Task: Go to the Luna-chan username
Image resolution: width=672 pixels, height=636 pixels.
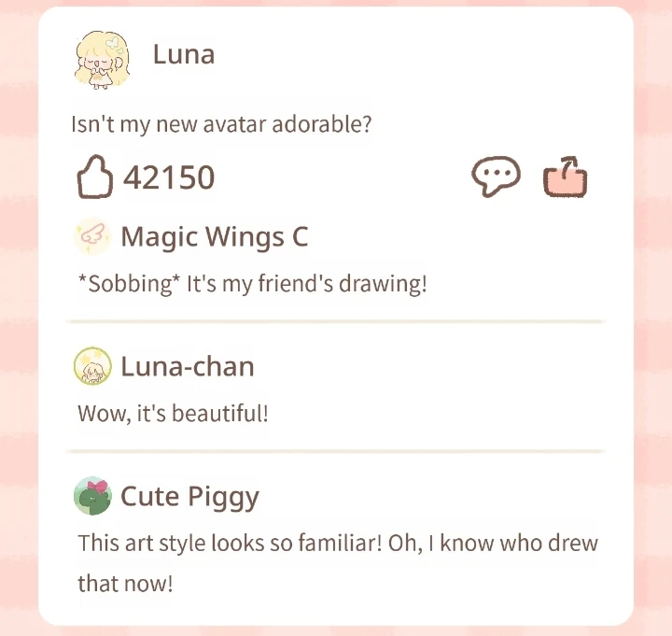Action: pos(188,366)
